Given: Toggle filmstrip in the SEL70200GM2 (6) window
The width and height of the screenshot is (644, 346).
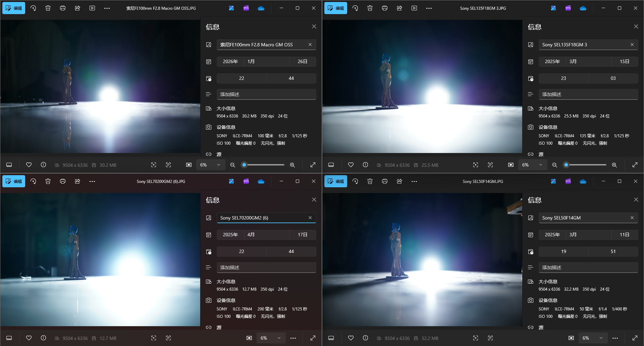Looking at the screenshot, I should (9, 338).
